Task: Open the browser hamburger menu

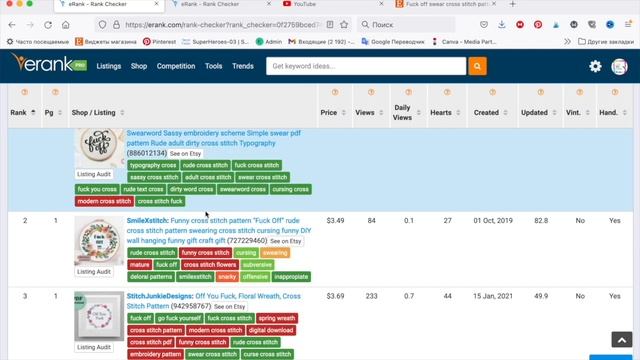Action: 628,24
